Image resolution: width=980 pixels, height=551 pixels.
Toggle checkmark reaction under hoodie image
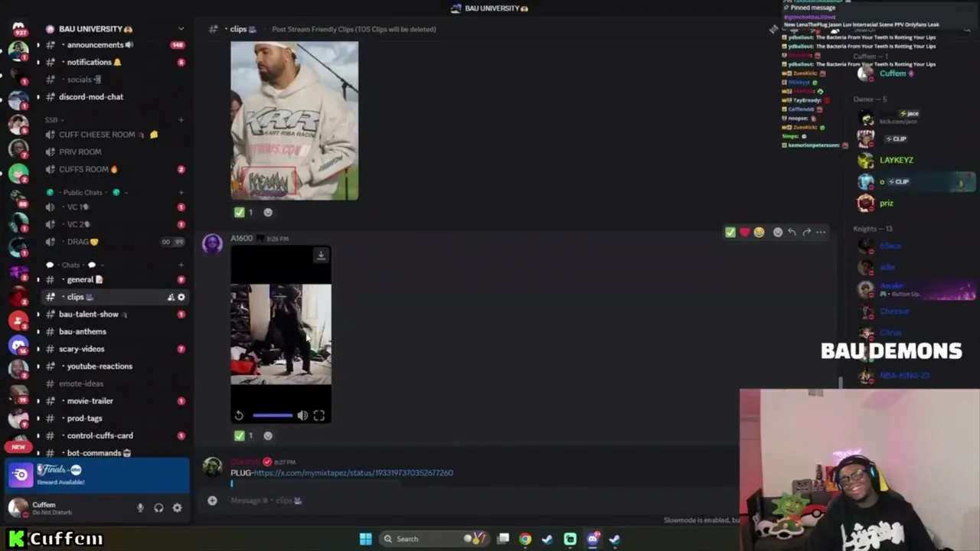(244, 212)
